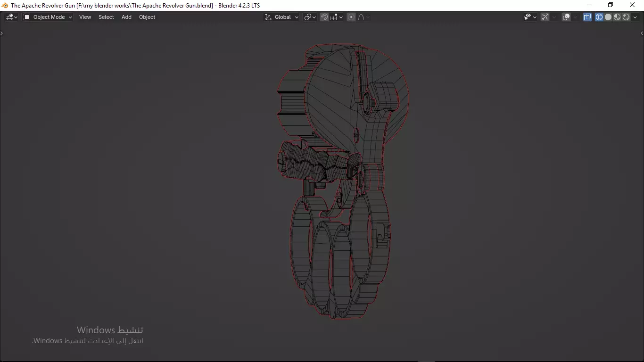Open the gizmo options dropdown
Image resolution: width=644 pixels, height=362 pixels.
click(554, 17)
